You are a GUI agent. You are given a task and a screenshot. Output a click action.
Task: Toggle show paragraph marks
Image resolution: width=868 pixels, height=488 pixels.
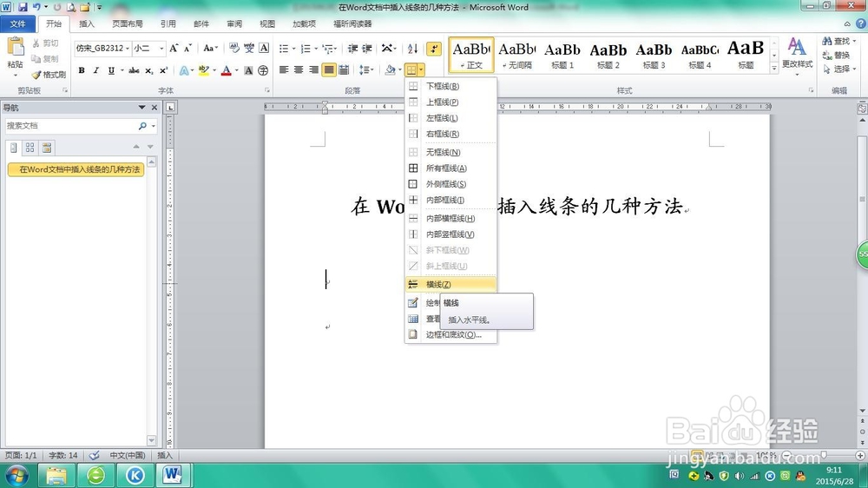434,49
